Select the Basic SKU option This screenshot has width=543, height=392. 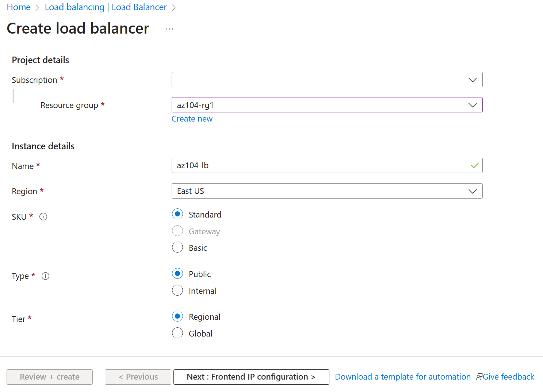[177, 247]
